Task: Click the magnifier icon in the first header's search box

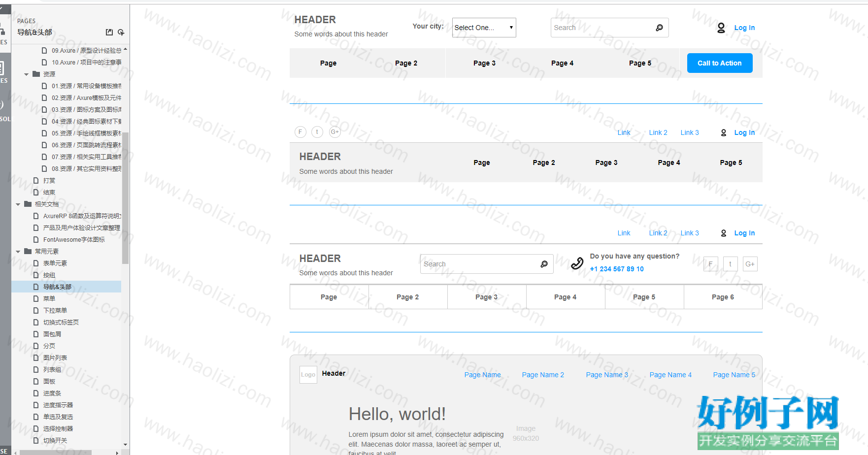Action: [x=659, y=28]
